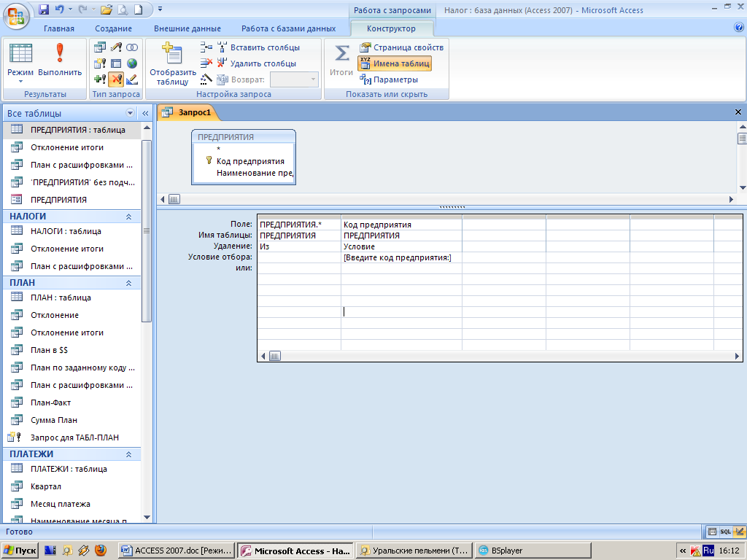The width and height of the screenshot is (747, 560).
Task: Open the Внешние данные ribbon tab
Action: (187, 28)
